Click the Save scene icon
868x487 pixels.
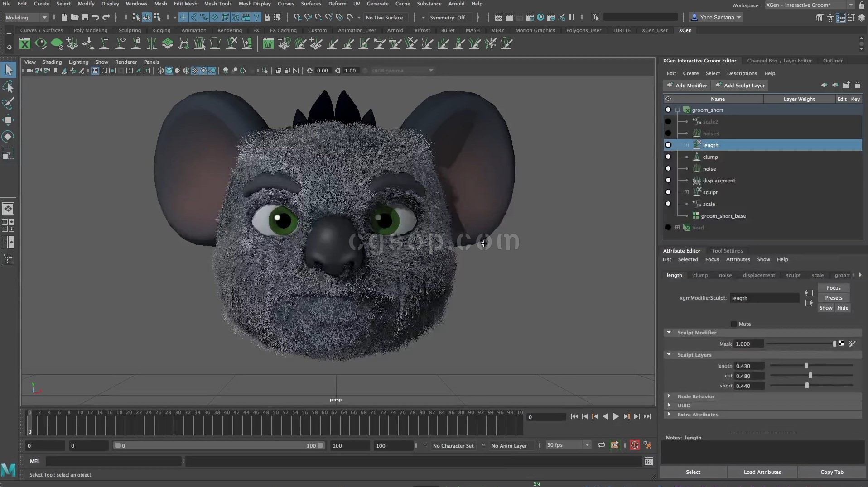pos(85,17)
